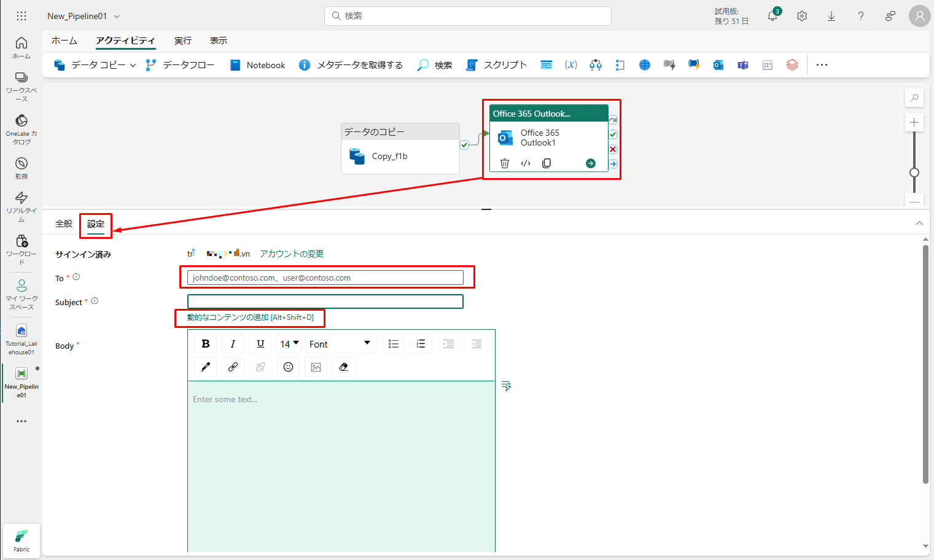This screenshot has width=934, height=560.
Task: Open the font size 14 dropdown
Action: (289, 344)
